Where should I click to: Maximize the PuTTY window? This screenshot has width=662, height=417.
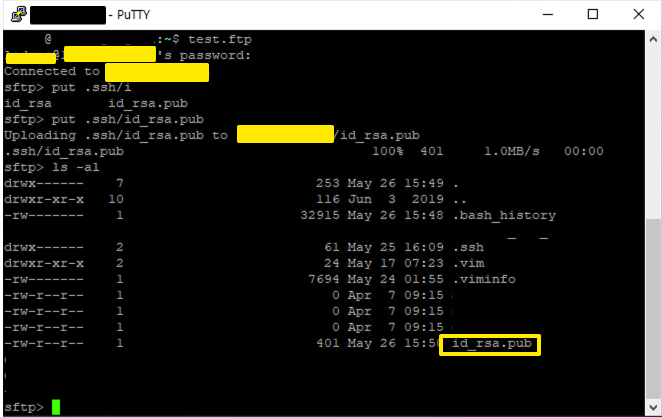(x=592, y=15)
